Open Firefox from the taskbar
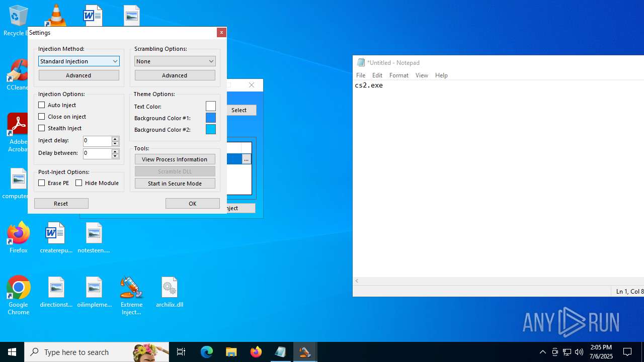The image size is (644, 362). (256, 352)
